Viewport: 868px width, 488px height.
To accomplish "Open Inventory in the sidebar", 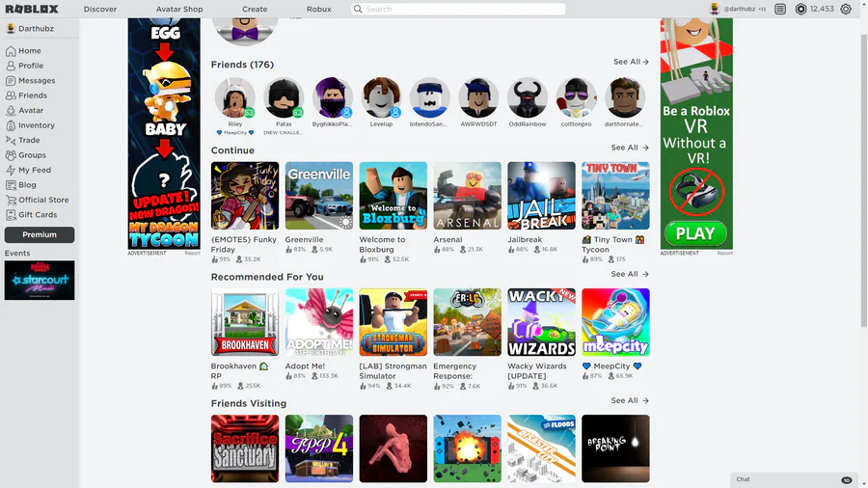I will [31, 125].
